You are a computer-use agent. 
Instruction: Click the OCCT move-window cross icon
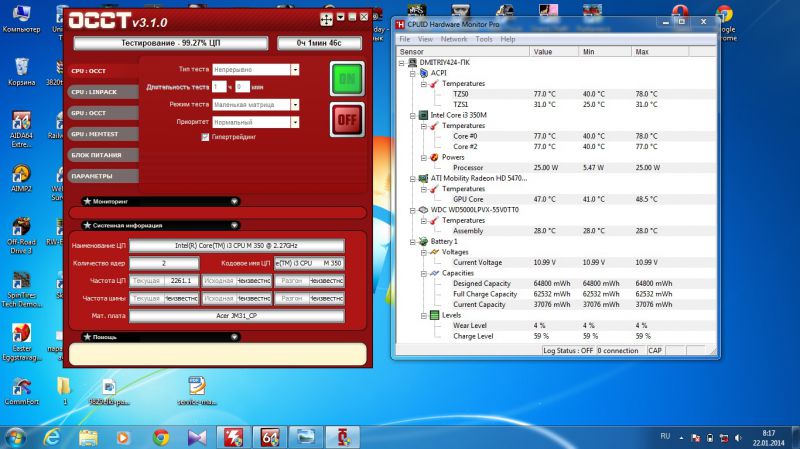[x=327, y=19]
